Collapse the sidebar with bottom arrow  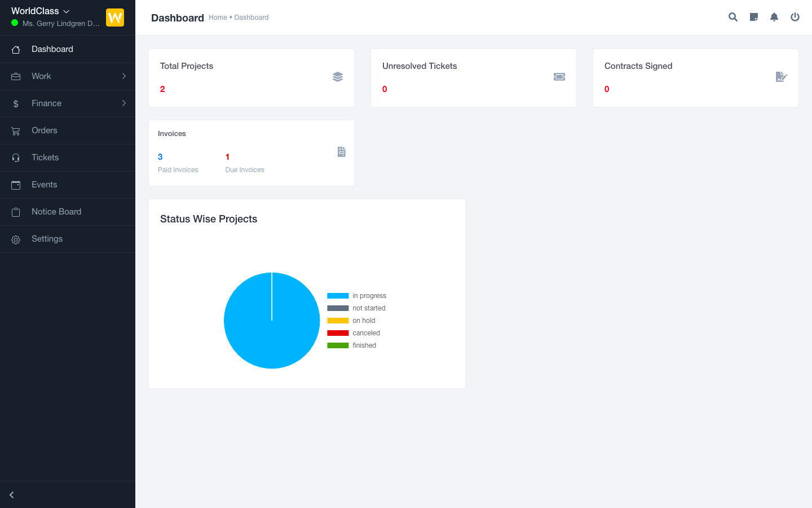(11, 495)
